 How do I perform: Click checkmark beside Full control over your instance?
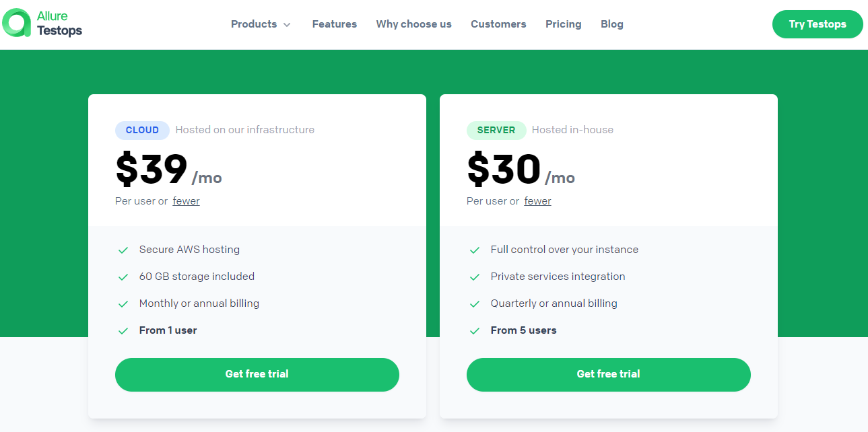[475, 250]
